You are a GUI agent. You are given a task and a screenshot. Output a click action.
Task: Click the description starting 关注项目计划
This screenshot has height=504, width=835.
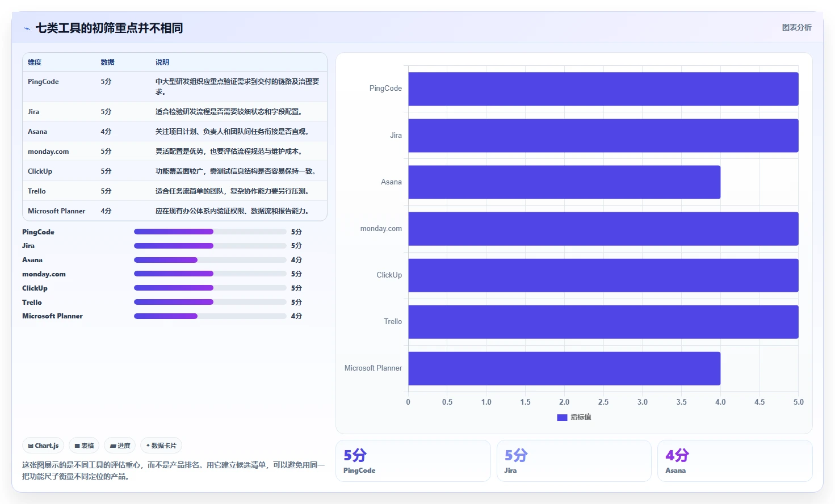pos(232,132)
